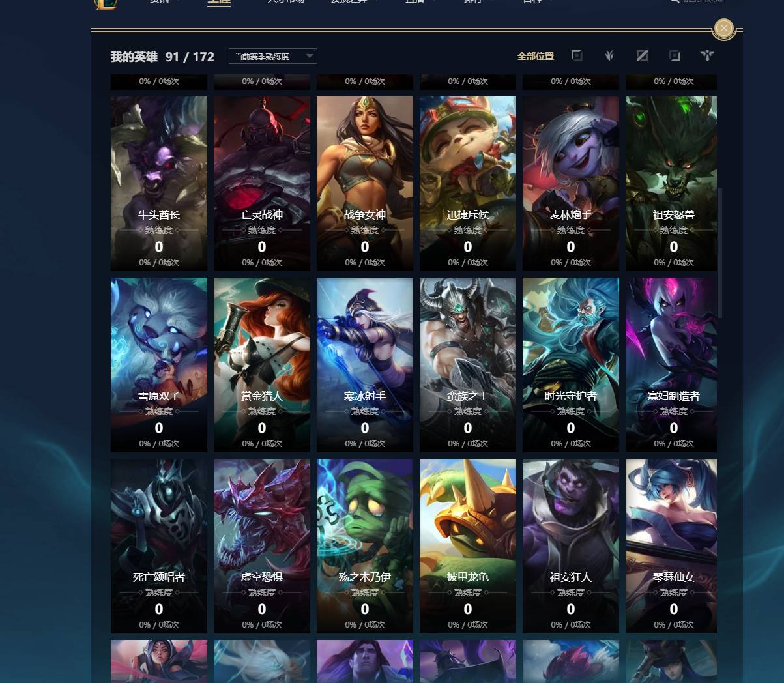This screenshot has height=683, width=784.
Task: Open the 牛头酋长 champion card
Action: coord(159,184)
